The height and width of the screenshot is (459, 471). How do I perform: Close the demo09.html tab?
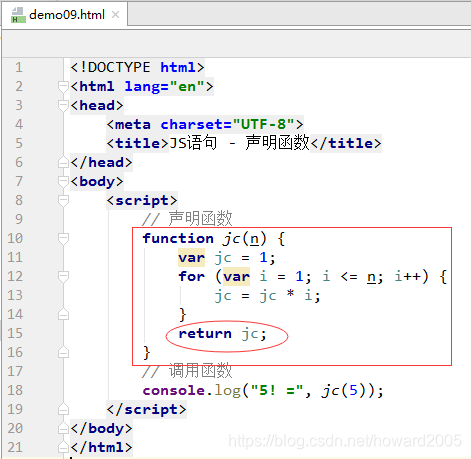click(115, 15)
